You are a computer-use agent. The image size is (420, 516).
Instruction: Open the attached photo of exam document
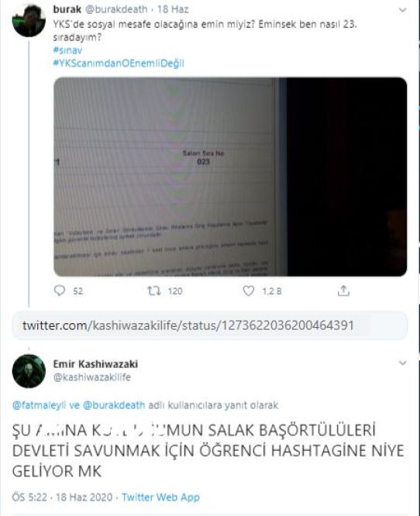point(230,177)
